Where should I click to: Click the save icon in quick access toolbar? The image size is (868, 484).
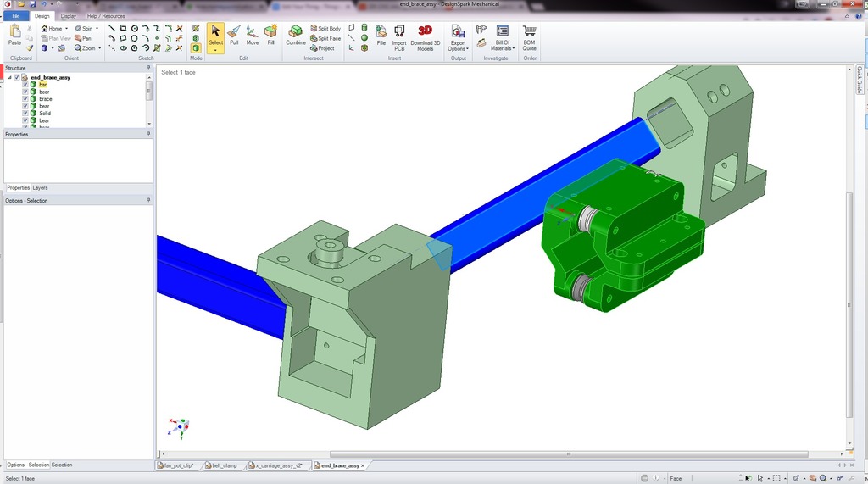32,4
